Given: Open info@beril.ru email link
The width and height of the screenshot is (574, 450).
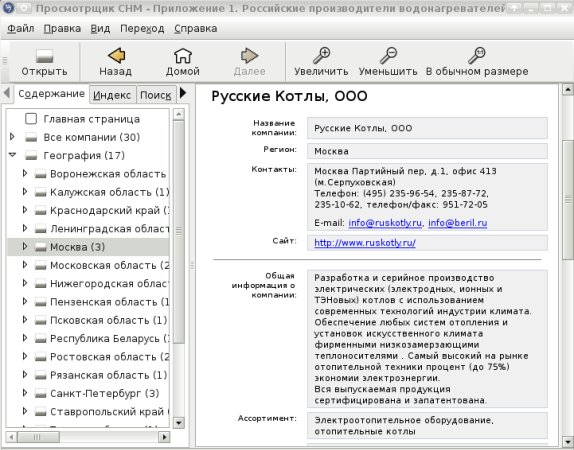Looking at the screenshot, I should pyautogui.click(x=458, y=223).
